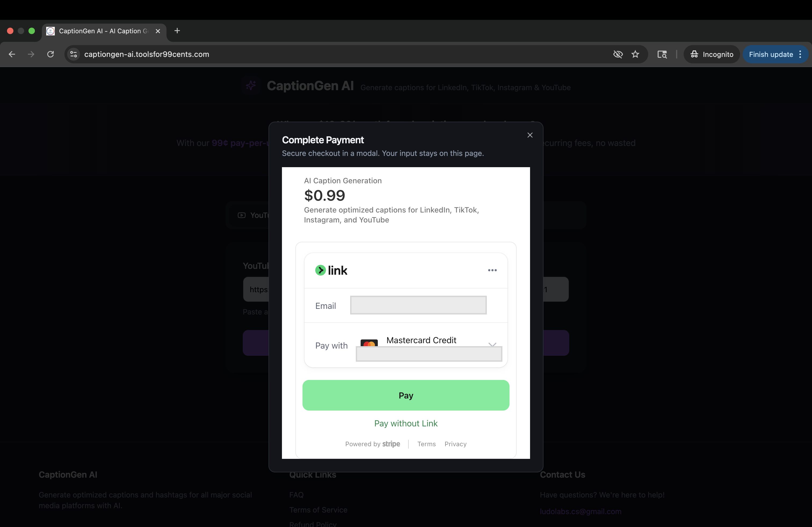Click the Email input field
812x527 pixels.
tap(418, 305)
